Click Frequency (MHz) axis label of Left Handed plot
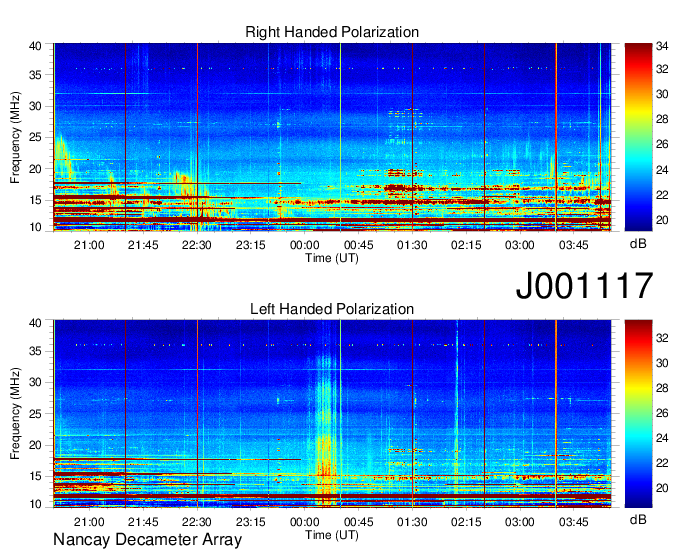Image resolution: width=680 pixels, height=552 pixels. pos(15,414)
